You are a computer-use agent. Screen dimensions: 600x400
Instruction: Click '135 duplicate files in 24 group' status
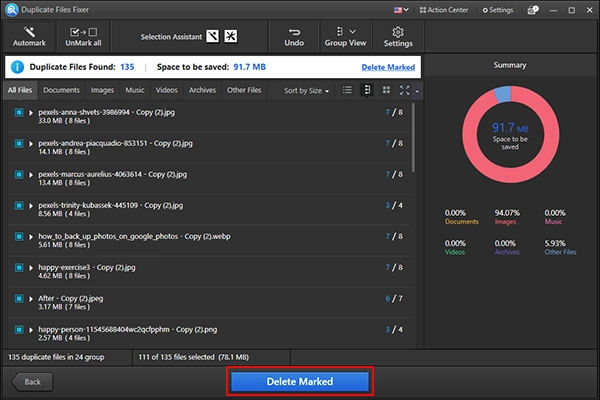coord(56,357)
